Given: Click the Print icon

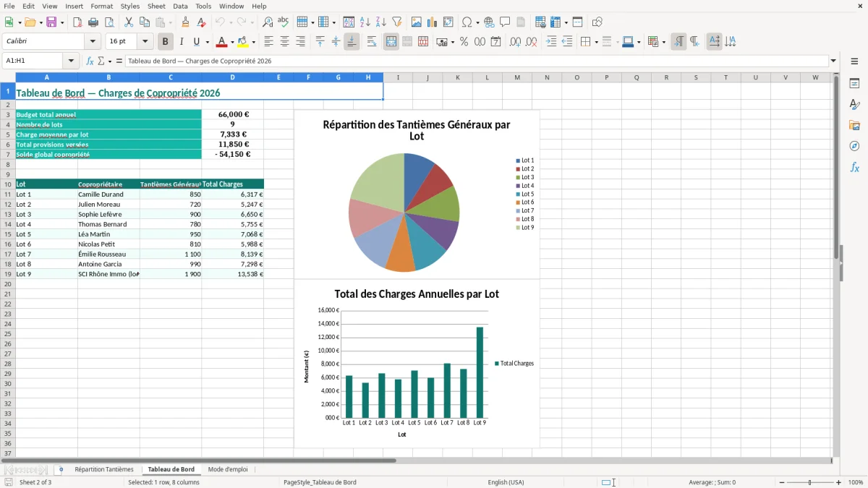Looking at the screenshot, I should [x=93, y=22].
